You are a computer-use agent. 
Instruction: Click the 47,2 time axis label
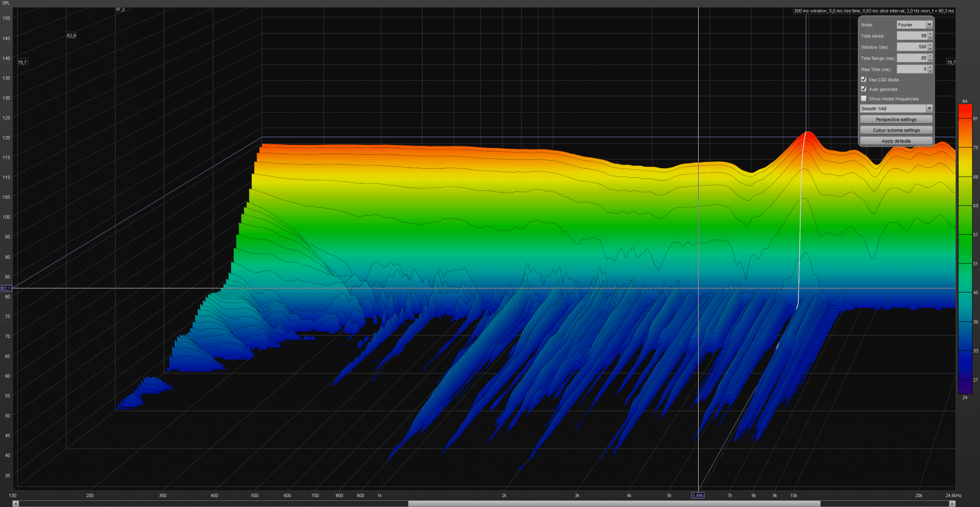120,9
